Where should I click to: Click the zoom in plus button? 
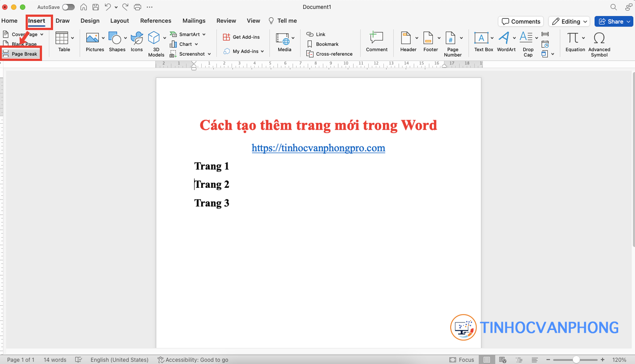click(x=602, y=360)
